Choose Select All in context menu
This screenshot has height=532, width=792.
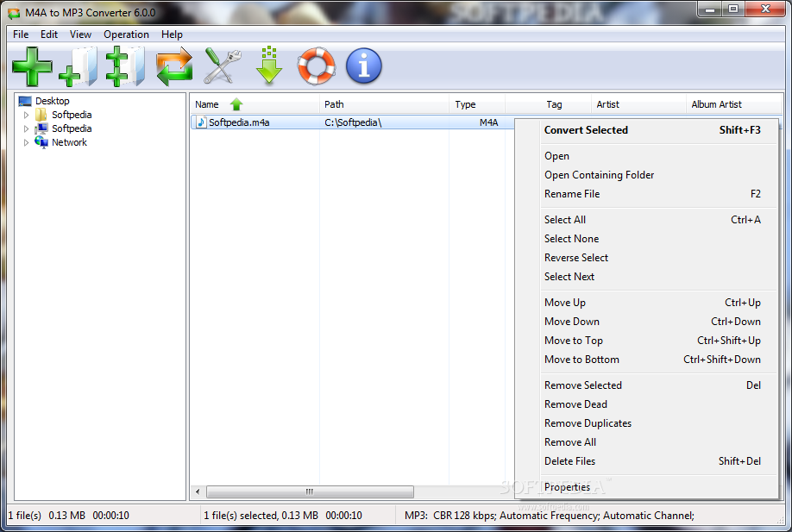pos(646,220)
